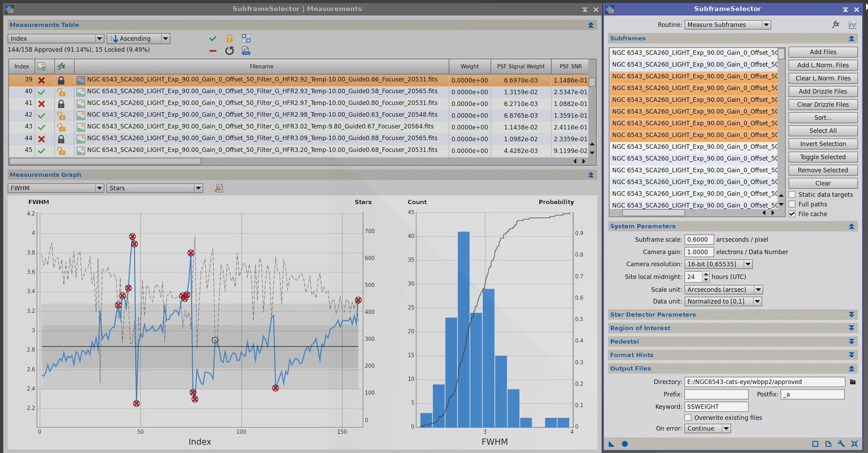Image resolution: width=868 pixels, height=453 pixels.
Task: Open the Routine dropdown
Action: [x=727, y=25]
